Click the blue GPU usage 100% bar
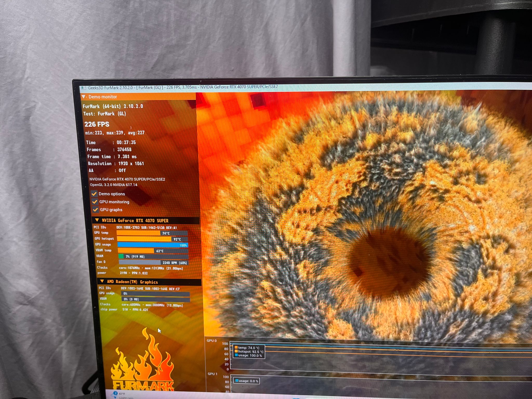This screenshot has height=399, width=532. pyautogui.click(x=153, y=245)
